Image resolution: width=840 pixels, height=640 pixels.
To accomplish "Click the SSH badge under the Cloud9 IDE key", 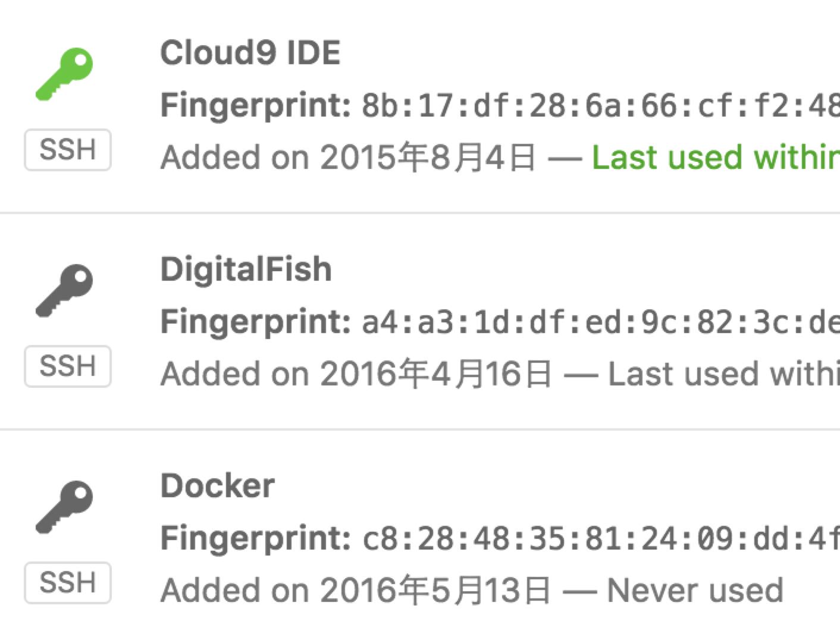I will click(68, 150).
